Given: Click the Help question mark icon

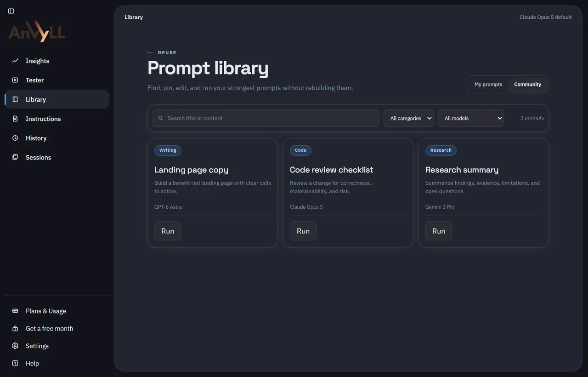Looking at the screenshot, I should [x=15, y=363].
